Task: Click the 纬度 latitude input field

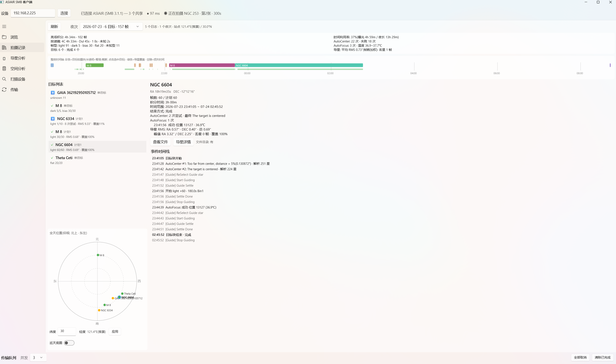Action: [x=67, y=331]
